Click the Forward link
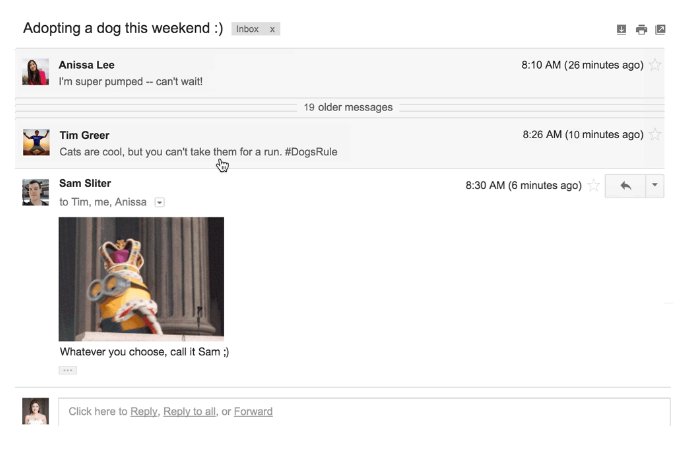 (253, 412)
